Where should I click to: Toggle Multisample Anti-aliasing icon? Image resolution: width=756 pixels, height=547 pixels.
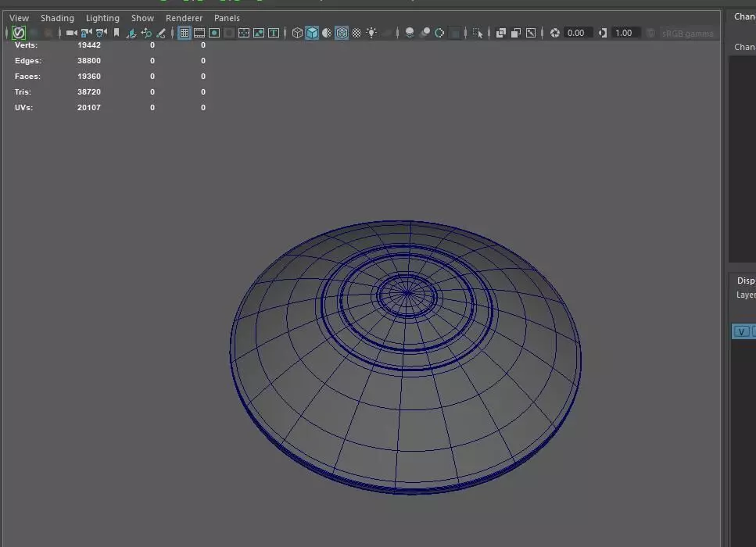tap(439, 33)
